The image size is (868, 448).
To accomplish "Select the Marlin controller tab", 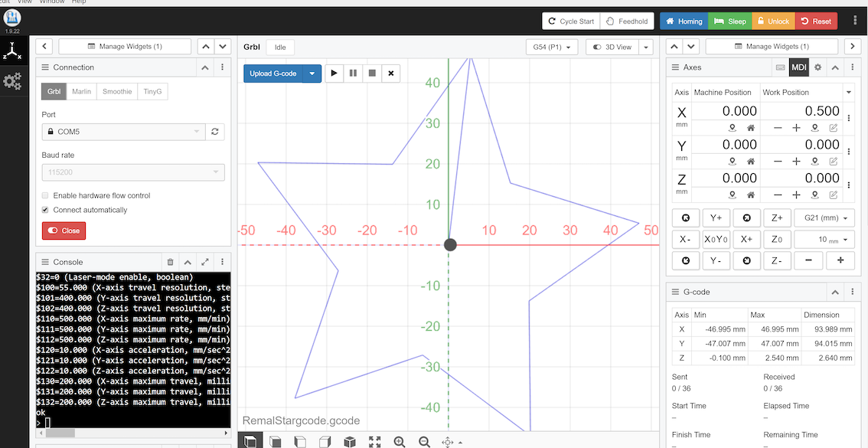I will [x=81, y=91].
